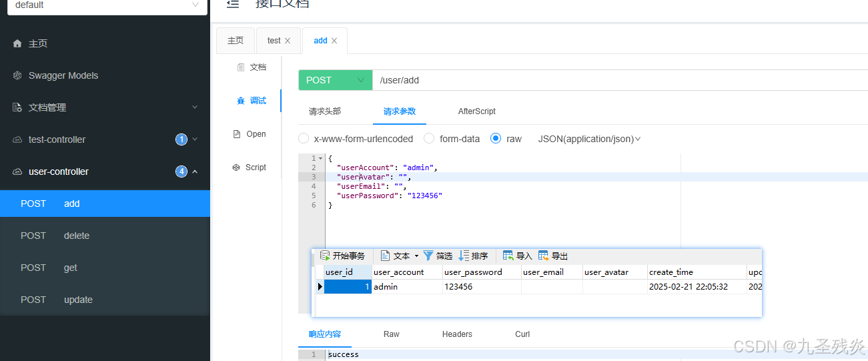Switch to the 主页 tab
The width and height of the screenshot is (868, 361).
[x=236, y=41]
